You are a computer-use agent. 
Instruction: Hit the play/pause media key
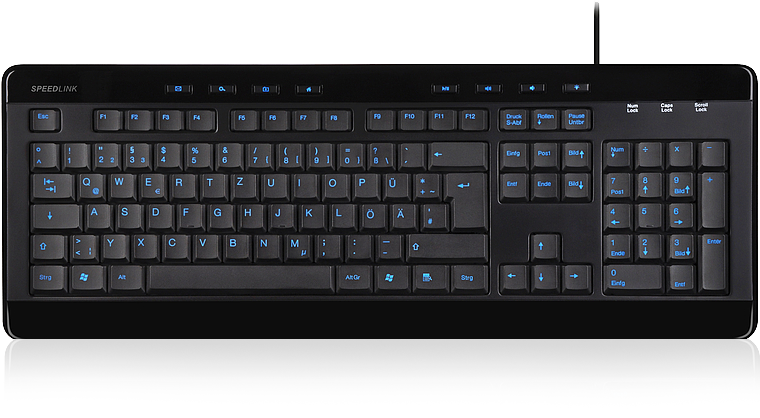coord(445,88)
